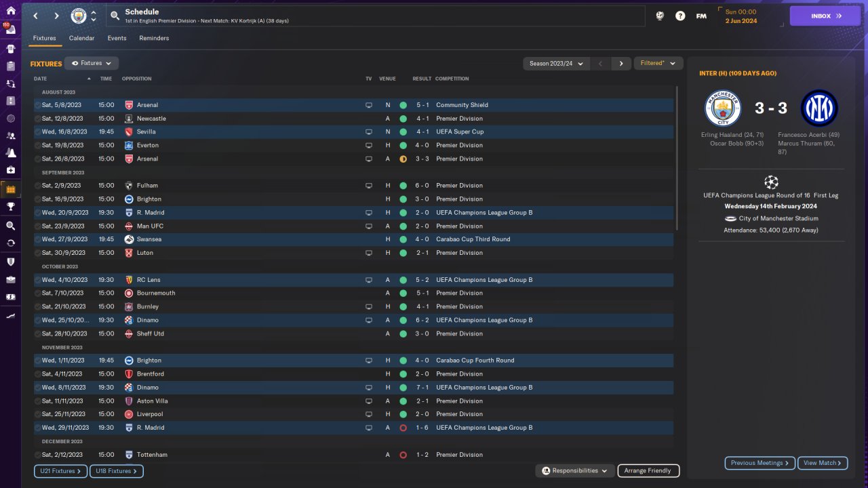Tick the Swansea fixture row checkmark
868x488 pixels.
(38, 239)
